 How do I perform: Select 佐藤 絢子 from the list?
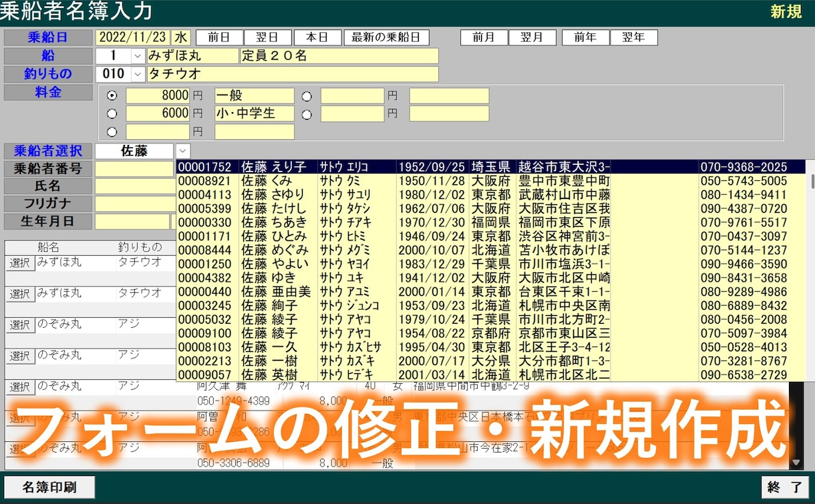click(x=491, y=306)
